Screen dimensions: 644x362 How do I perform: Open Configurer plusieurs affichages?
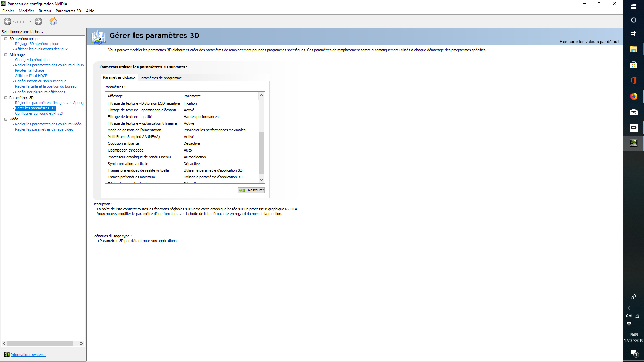pos(40,92)
